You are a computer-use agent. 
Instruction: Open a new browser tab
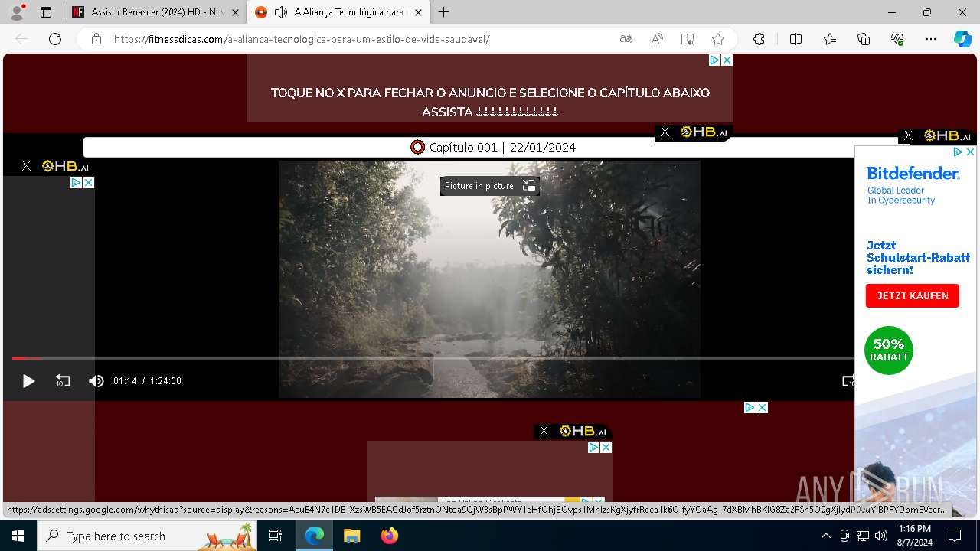click(444, 12)
